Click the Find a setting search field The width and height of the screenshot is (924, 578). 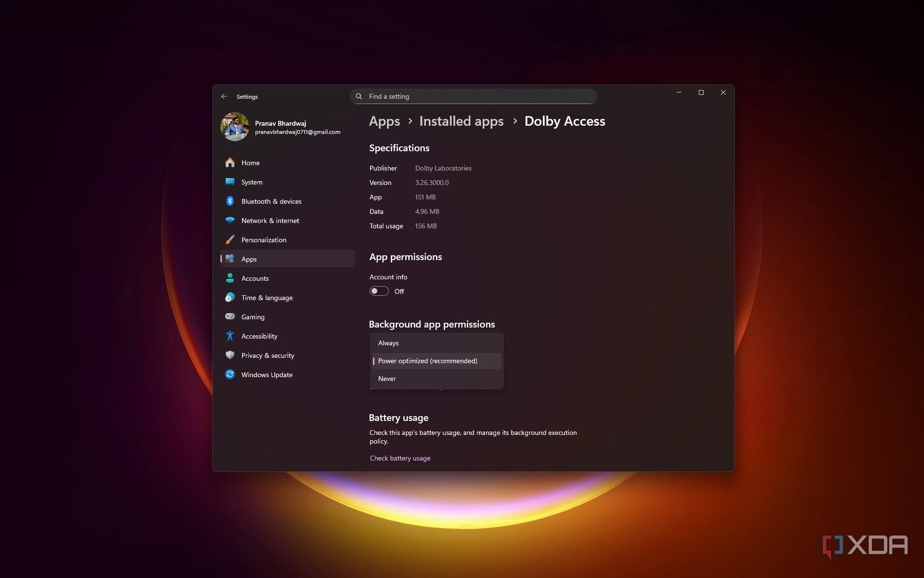point(474,96)
